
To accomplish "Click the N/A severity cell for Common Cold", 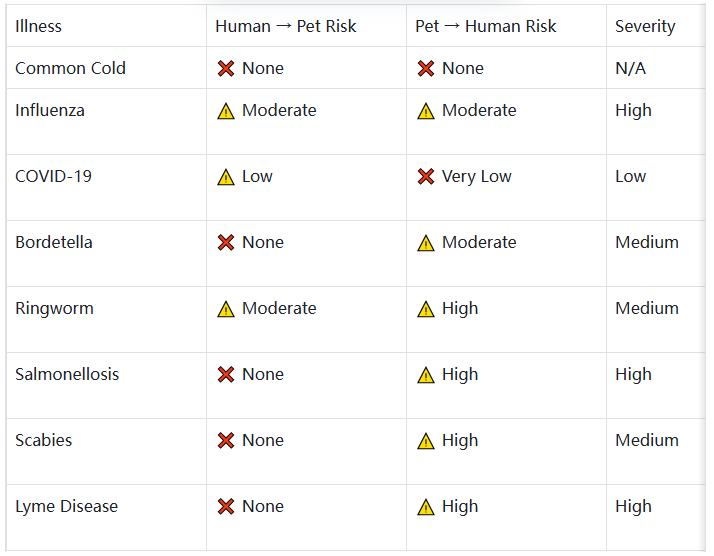I will coord(630,68).
